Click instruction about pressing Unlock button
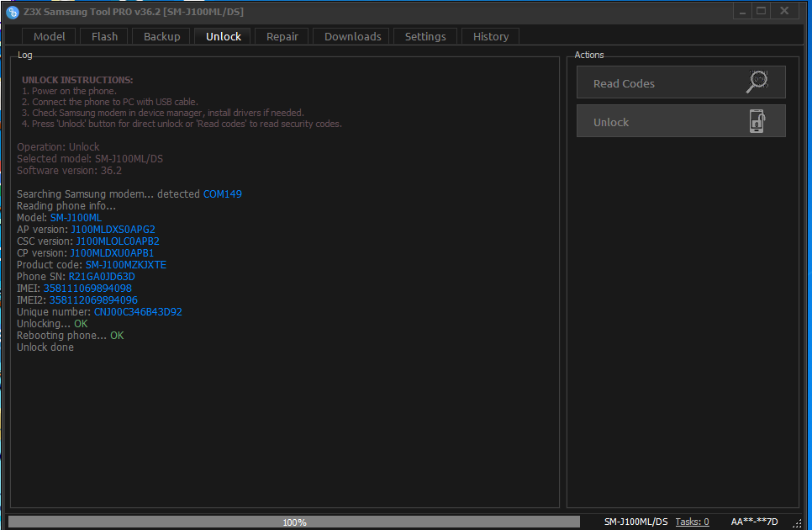This screenshot has height=530, width=812. coord(182,124)
